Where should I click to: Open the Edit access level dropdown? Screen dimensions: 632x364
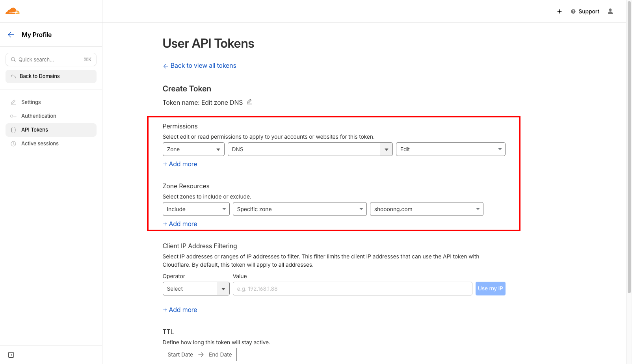pyautogui.click(x=450, y=149)
